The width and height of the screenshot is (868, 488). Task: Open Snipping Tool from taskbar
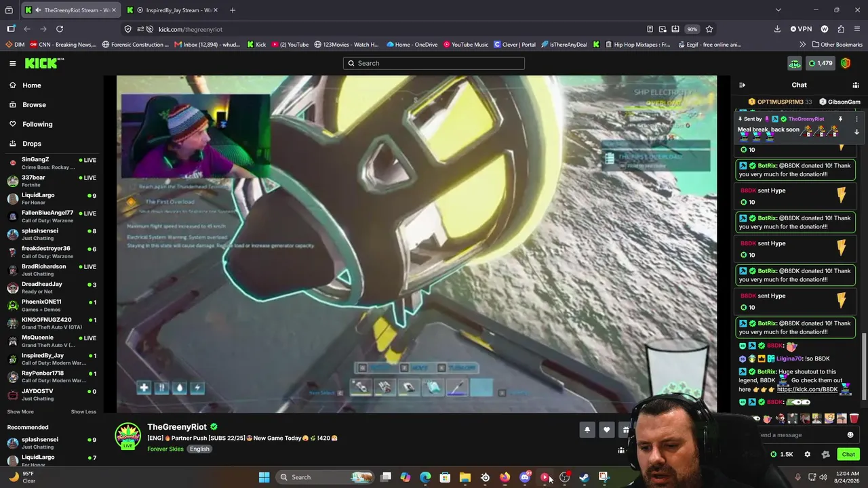pos(604,477)
